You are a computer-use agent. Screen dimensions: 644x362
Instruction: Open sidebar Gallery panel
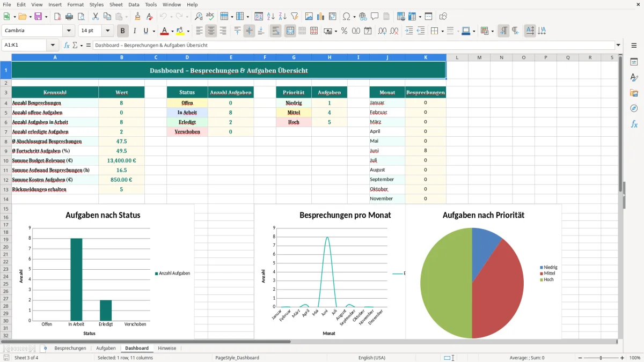tap(634, 93)
